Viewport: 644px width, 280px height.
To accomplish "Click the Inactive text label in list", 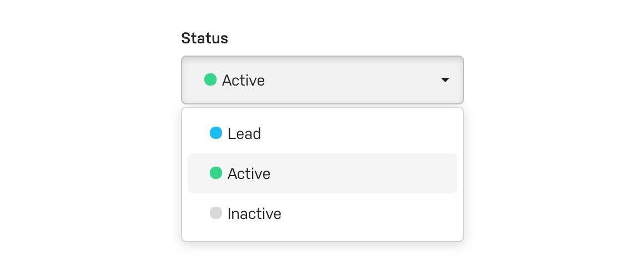I will coord(254,214).
